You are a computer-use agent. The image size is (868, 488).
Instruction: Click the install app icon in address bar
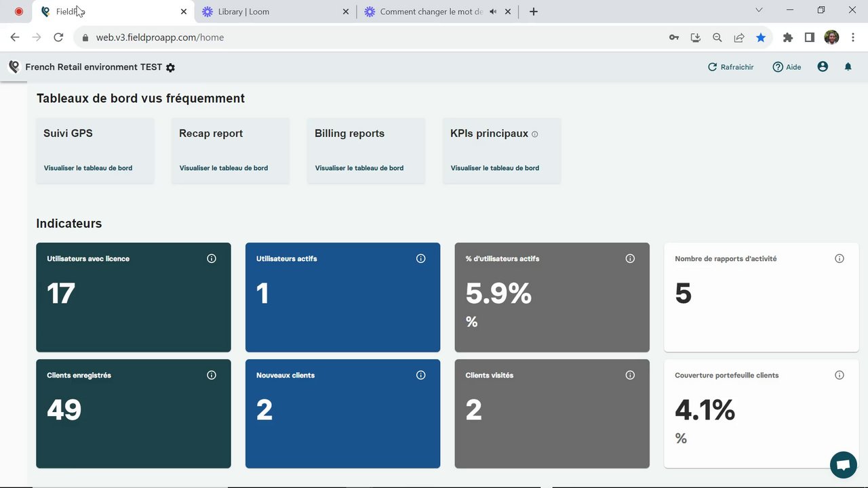tap(696, 37)
